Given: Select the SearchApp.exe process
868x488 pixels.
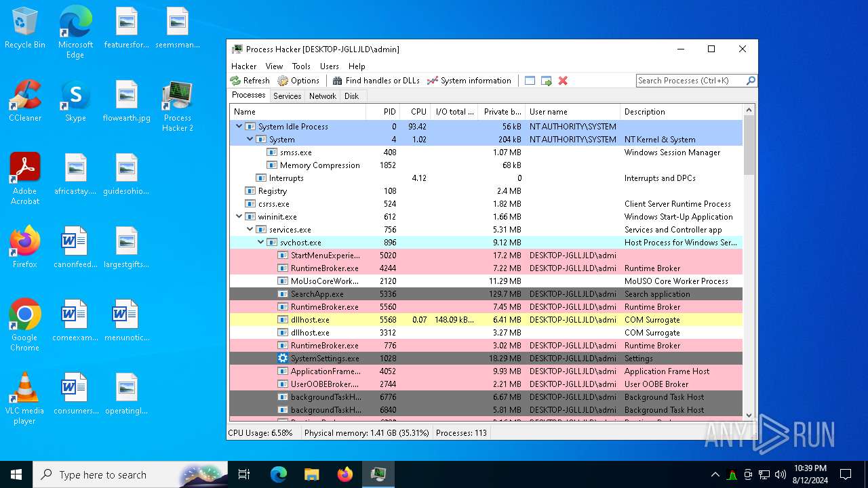Looking at the screenshot, I should coord(486,294).
